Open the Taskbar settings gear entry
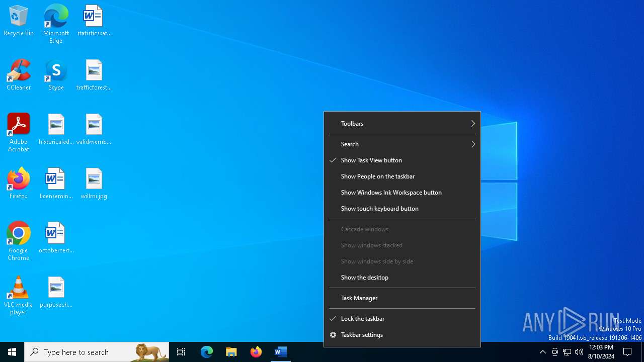Viewport: 644px width, 362px height. (x=402, y=335)
